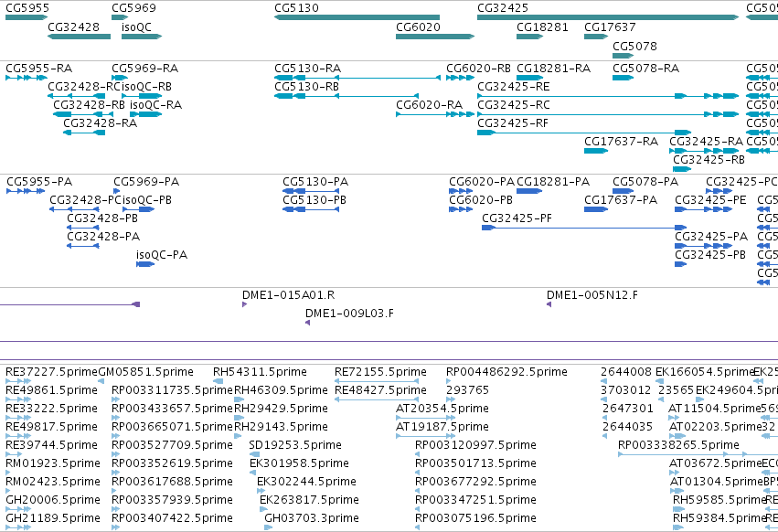Select protein CG5078-PA label
778x532 pixels.
[645, 182]
